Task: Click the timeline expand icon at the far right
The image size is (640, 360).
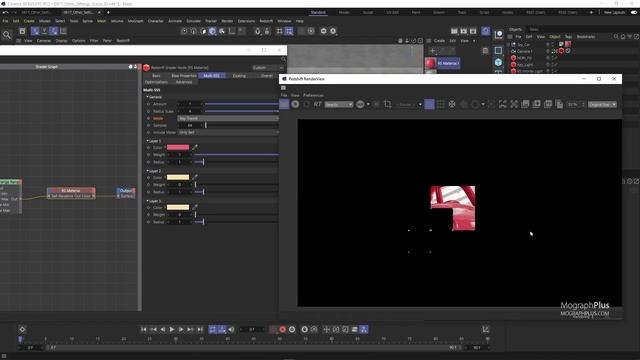Action: click(x=485, y=329)
